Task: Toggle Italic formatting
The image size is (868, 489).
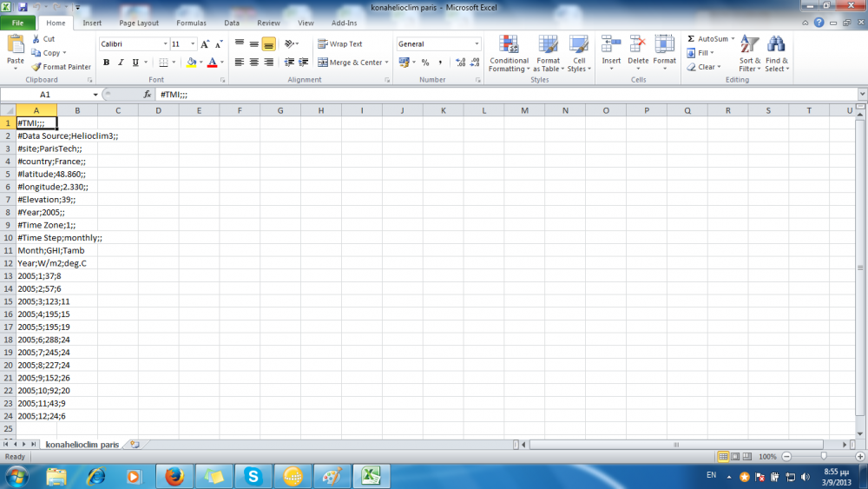Action: point(121,63)
